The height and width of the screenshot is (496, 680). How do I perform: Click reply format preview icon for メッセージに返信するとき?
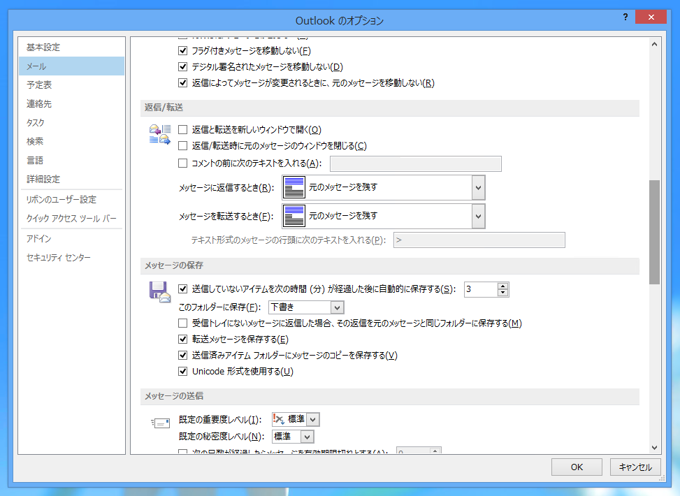[294, 187]
